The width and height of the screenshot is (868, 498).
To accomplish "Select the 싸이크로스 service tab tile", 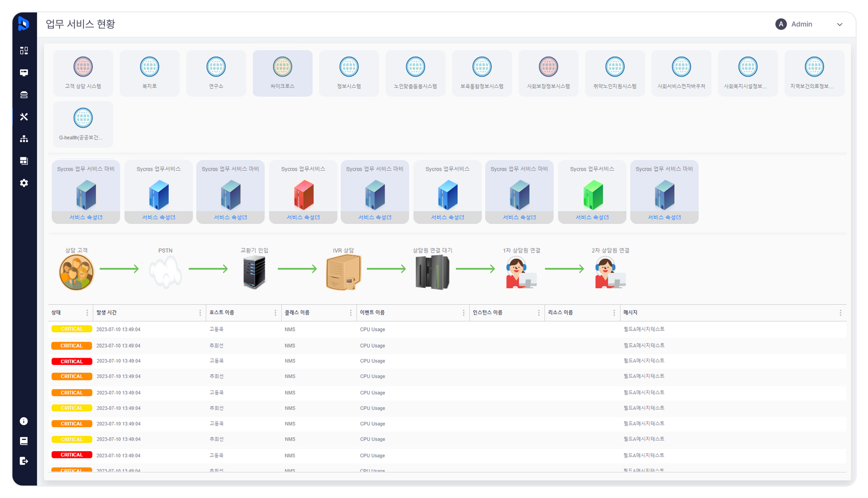I will (282, 73).
